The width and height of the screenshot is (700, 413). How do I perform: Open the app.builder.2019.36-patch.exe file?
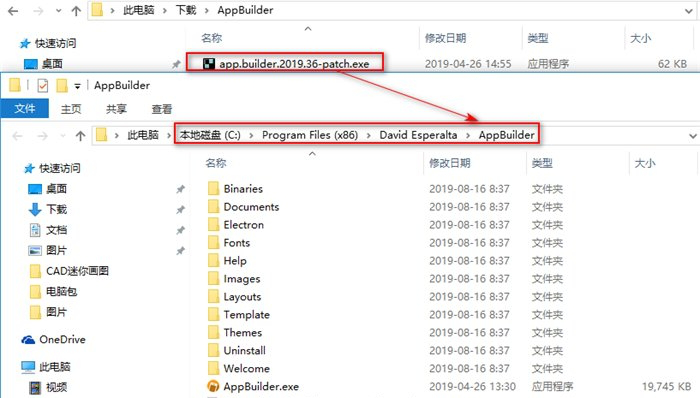pyautogui.click(x=294, y=64)
